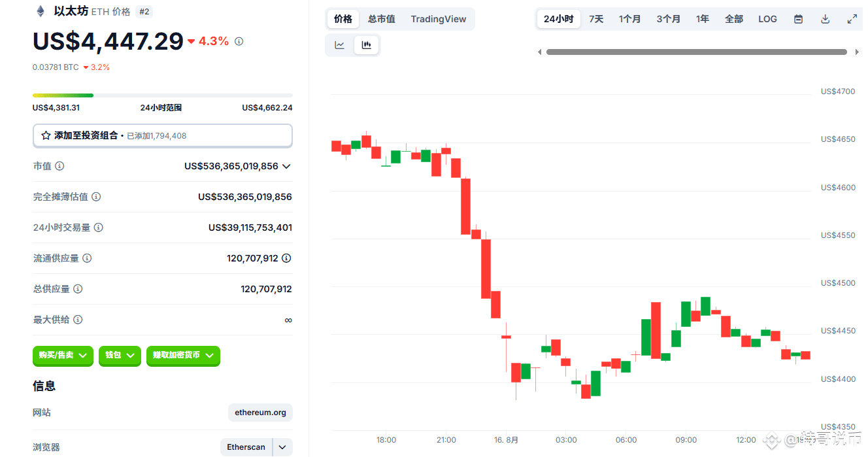Click the 21:00 time axis label
Viewport: 868px width, 457px height.
pyautogui.click(x=446, y=440)
